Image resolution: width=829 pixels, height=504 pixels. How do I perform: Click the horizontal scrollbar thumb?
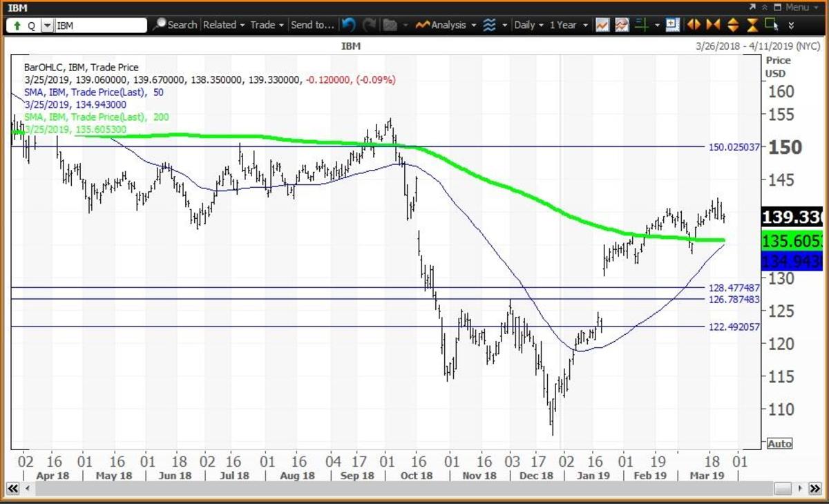tap(782, 488)
